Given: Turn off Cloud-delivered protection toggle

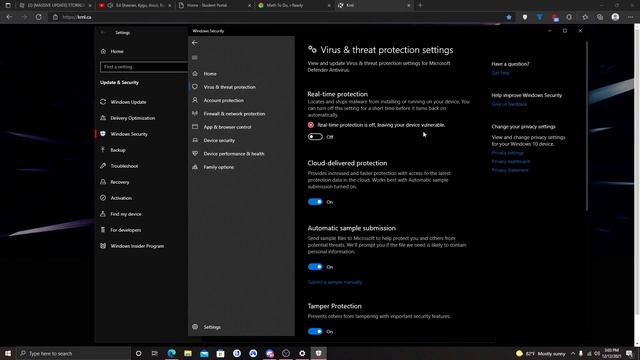Looking at the screenshot, I should coord(315,202).
